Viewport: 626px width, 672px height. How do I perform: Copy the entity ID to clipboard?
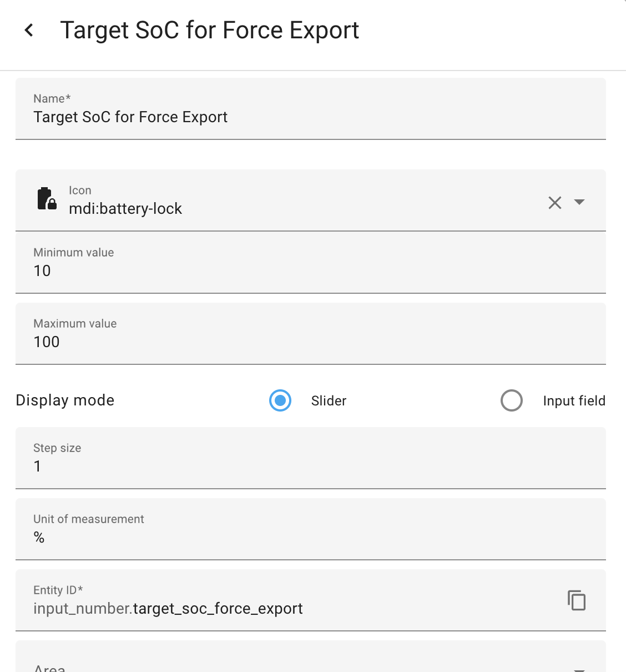[577, 600]
